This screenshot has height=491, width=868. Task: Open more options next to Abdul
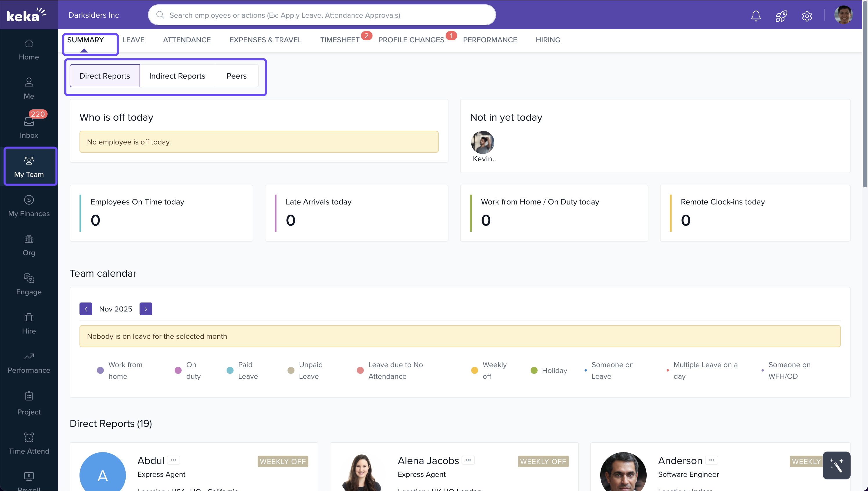click(x=173, y=460)
